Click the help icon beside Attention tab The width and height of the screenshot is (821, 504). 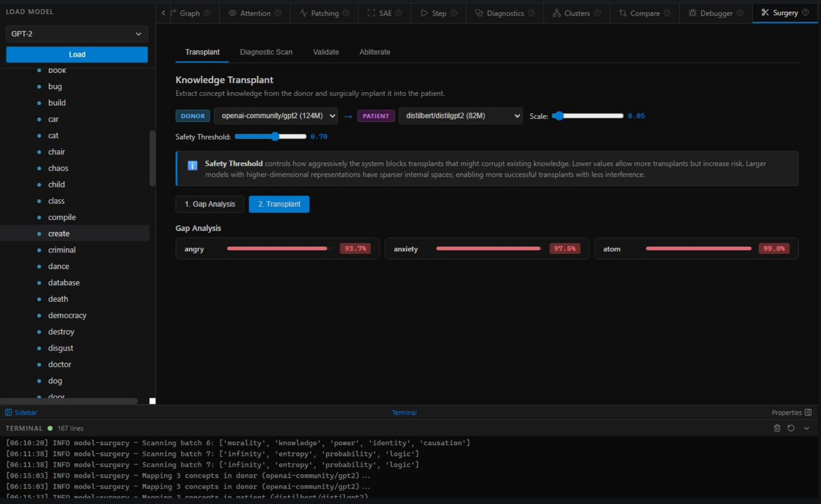tap(278, 13)
